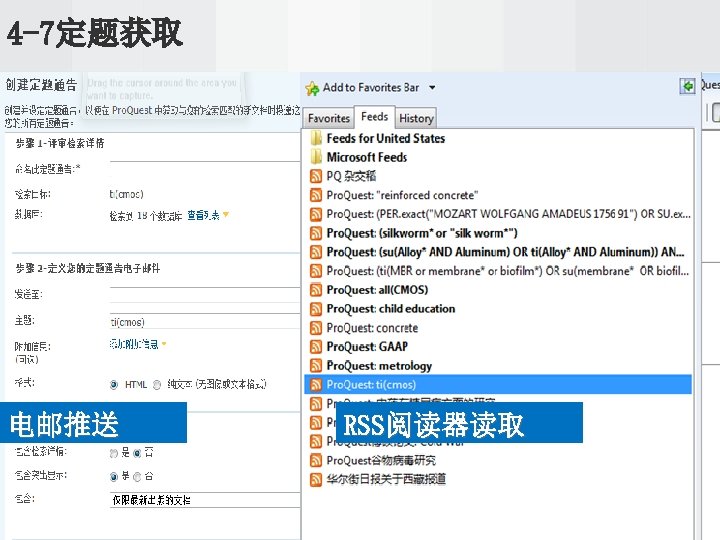Image resolution: width=720 pixels, height=540 pixels.
Task: Click RSS icon of ProQuest谷物病毒研究 feed
Action: 316,460
